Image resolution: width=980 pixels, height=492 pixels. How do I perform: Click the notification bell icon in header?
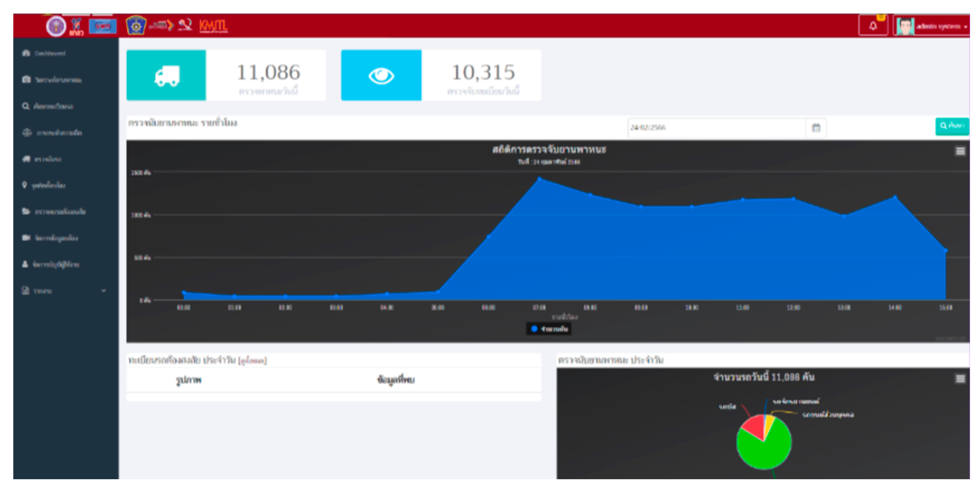tap(873, 26)
